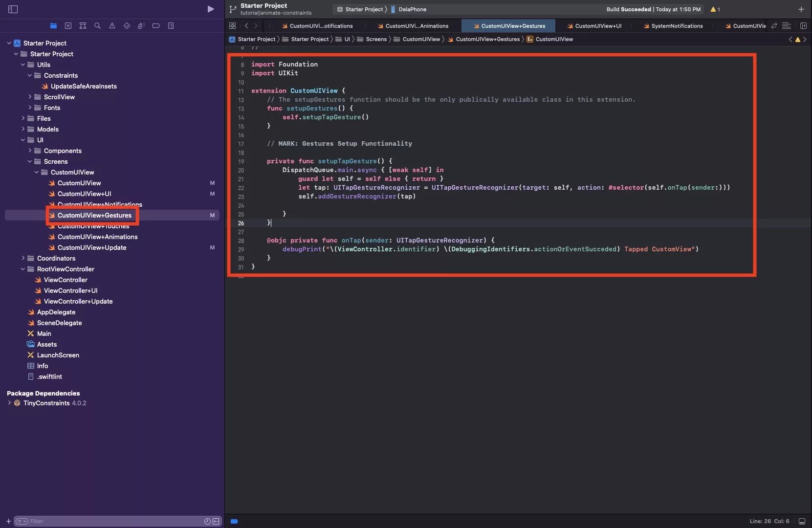Open the Test navigator
The height and width of the screenshot is (528, 812).
127,26
